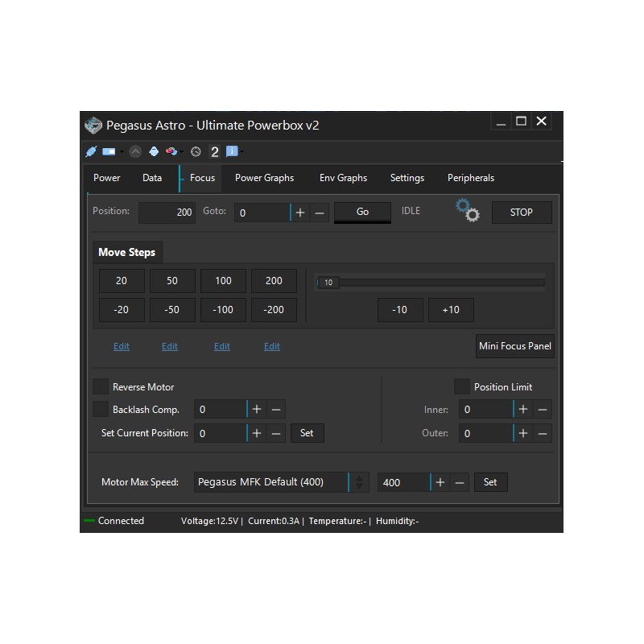
Task: Raise motor max speed with the plus
Action: click(x=440, y=482)
